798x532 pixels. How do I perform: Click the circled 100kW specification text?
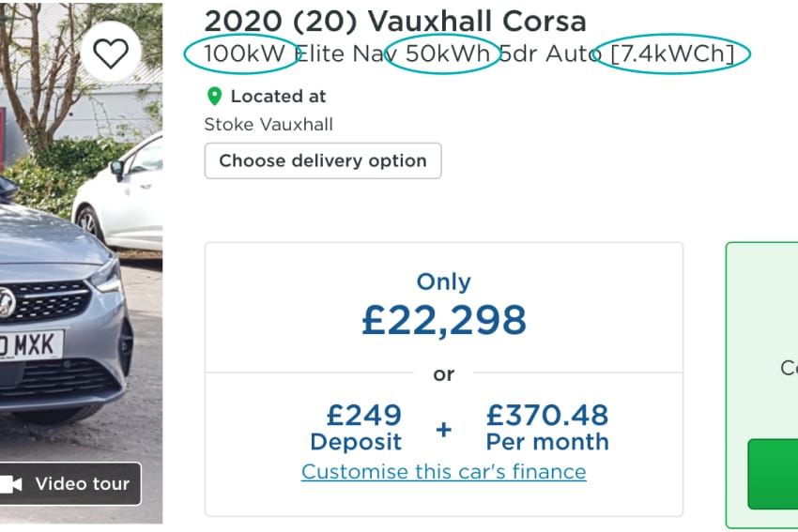tap(244, 53)
